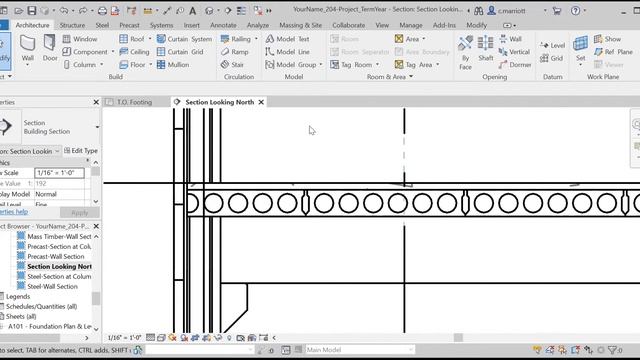Open the Structure ribbon tab
640x360 pixels.
point(72,25)
